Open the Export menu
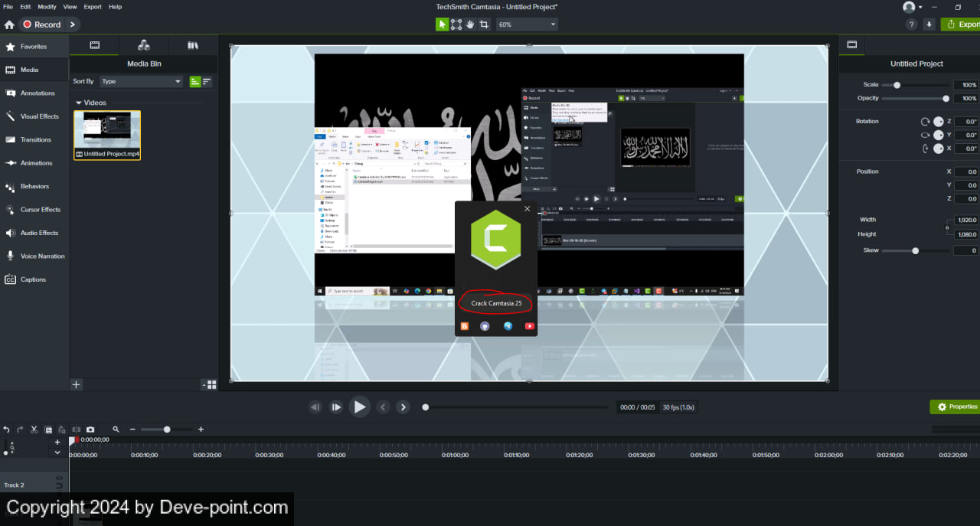Screen dimensions: 980x526 (x=93, y=7)
